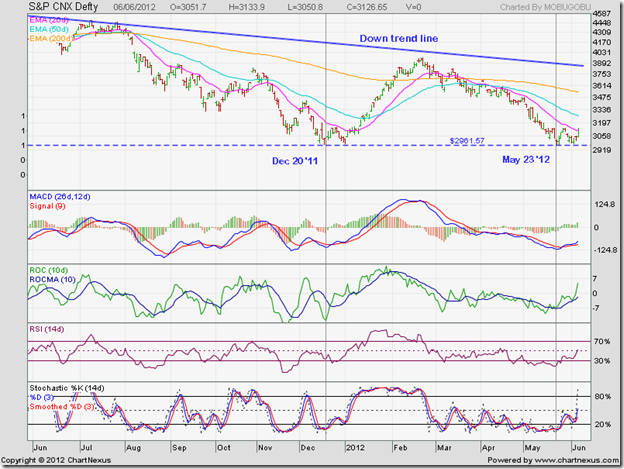Click the low value L=3050.8
The width and height of the screenshot is (624, 469).
tap(305, 7)
